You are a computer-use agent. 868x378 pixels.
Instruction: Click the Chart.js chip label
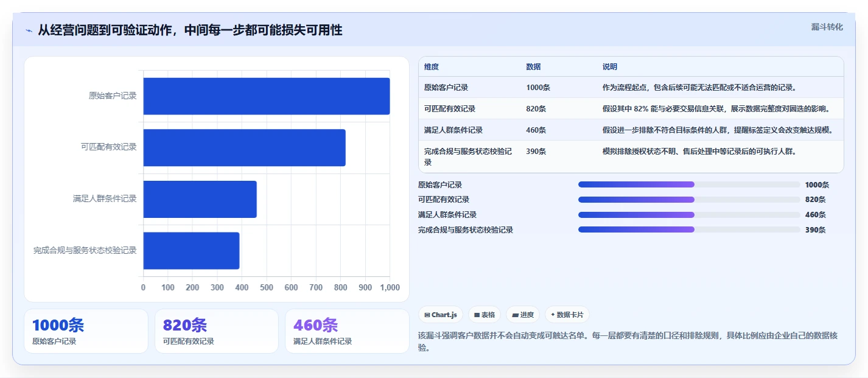444,315
